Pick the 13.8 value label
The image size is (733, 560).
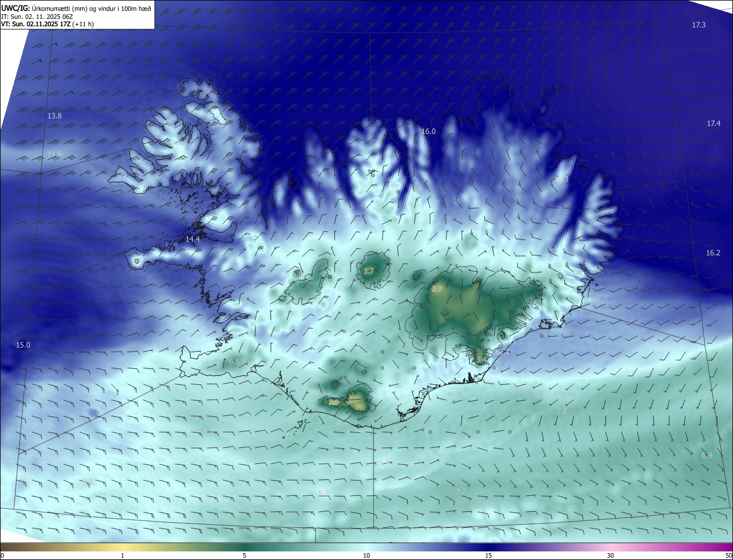click(x=54, y=116)
